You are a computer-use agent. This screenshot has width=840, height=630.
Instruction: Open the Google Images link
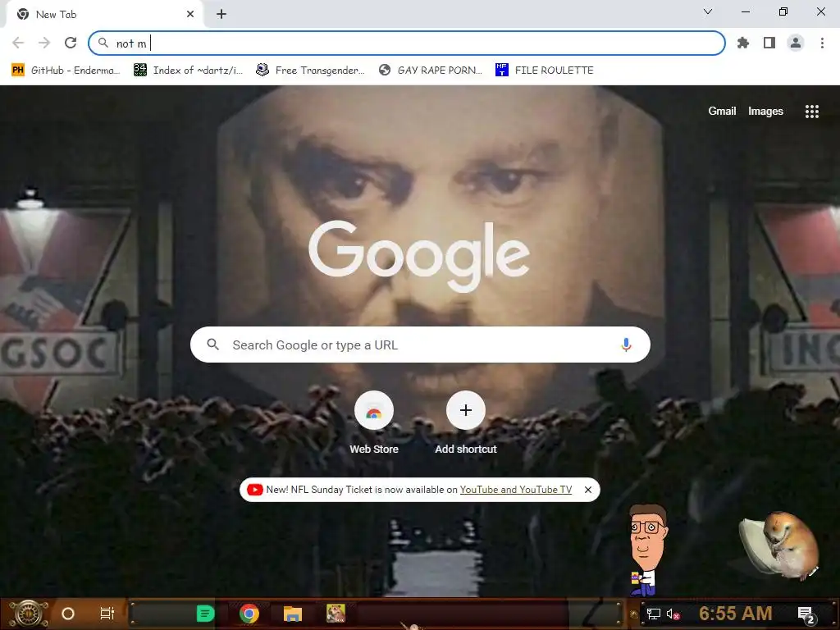click(765, 111)
